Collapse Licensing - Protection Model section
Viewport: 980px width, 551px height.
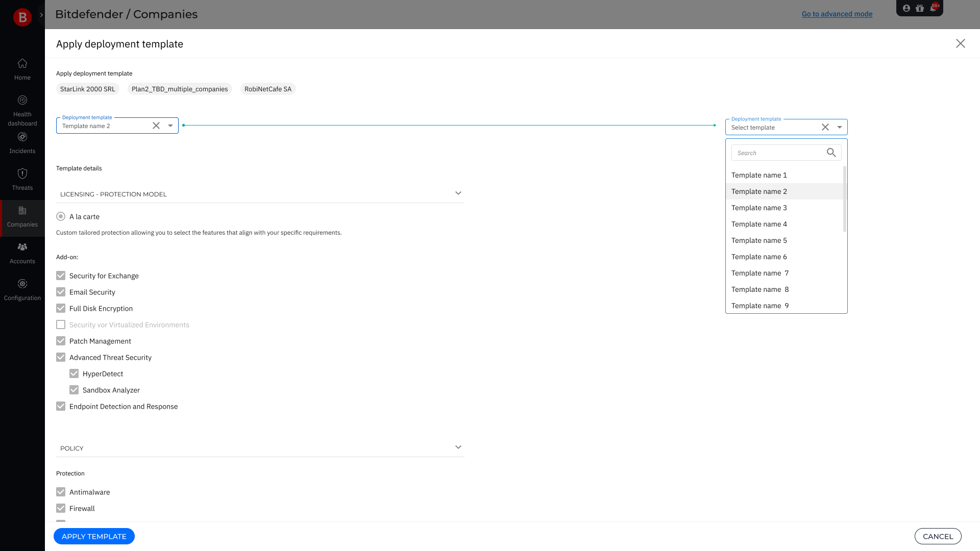[x=458, y=193]
